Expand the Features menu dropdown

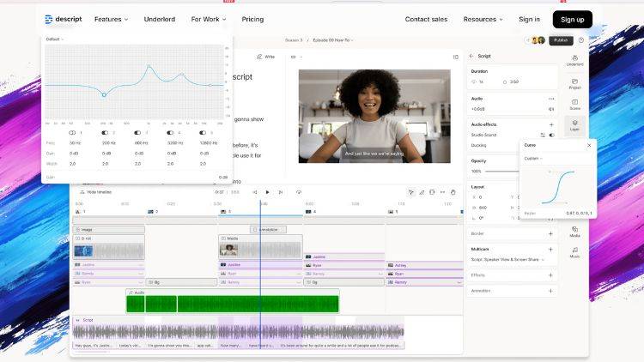click(111, 19)
